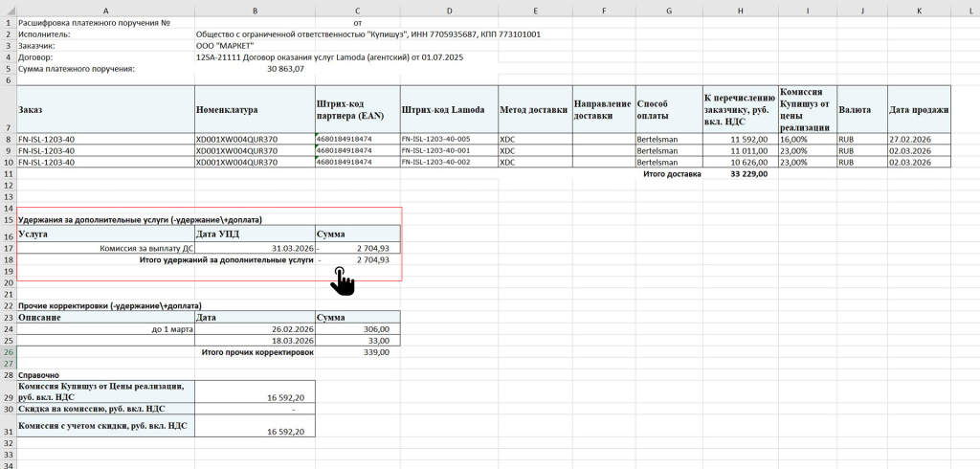Click the ООО "МАРКЕТ" customer cell
The width and height of the screenshot is (980, 469).
coord(255,45)
